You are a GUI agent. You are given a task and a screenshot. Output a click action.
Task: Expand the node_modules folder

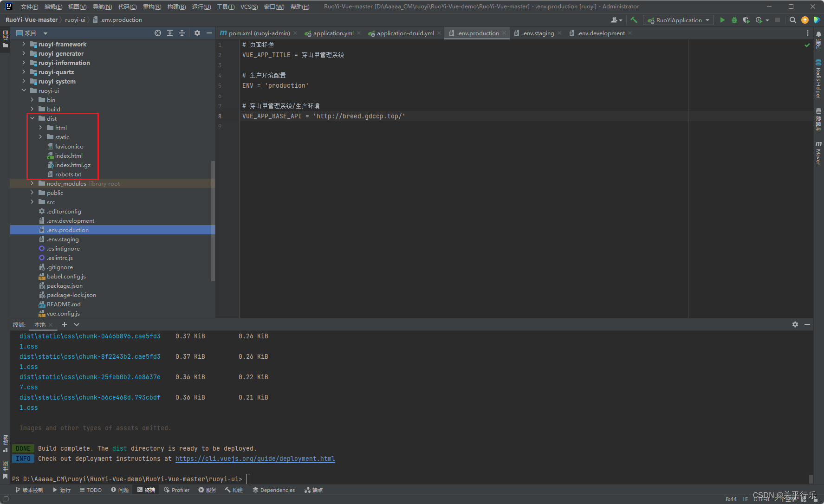click(32, 183)
